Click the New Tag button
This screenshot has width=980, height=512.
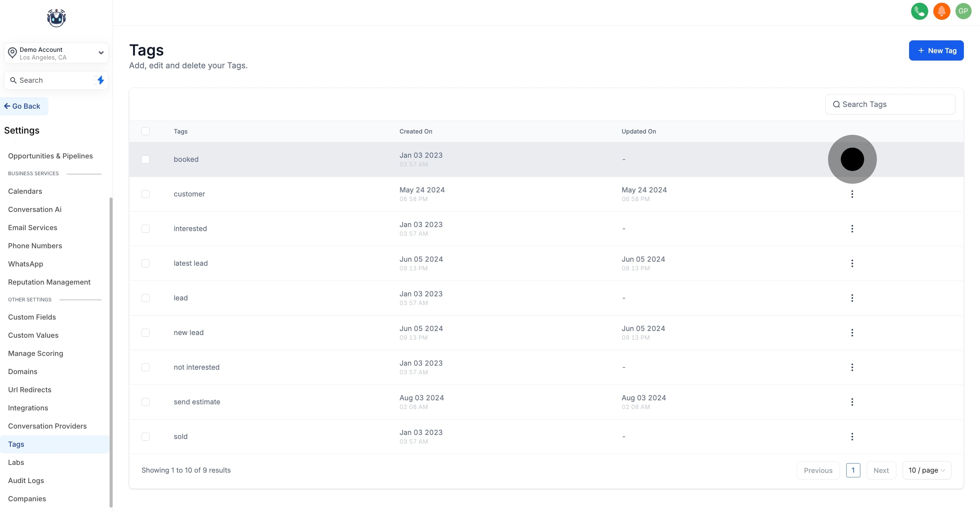(936, 51)
